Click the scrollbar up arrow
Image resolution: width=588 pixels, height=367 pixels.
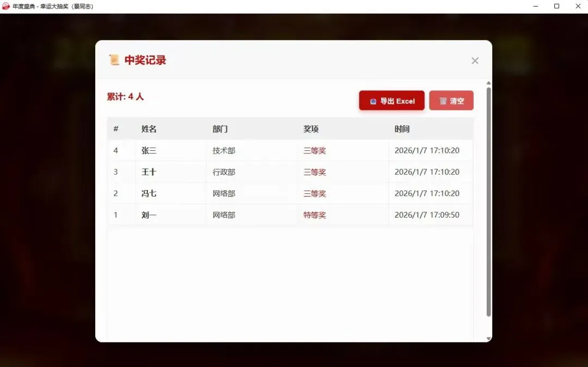488,83
